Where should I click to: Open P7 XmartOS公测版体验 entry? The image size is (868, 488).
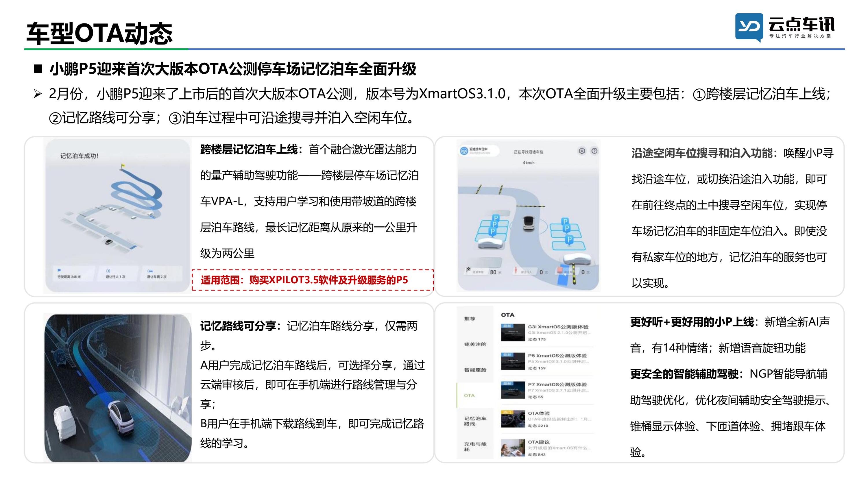pos(547,390)
